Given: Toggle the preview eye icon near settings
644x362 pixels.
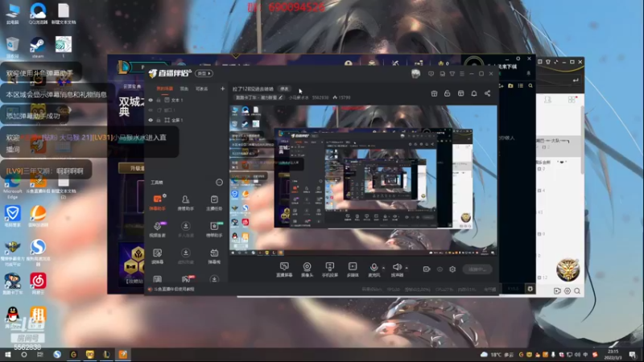Looking at the screenshot, I should coord(440,269).
